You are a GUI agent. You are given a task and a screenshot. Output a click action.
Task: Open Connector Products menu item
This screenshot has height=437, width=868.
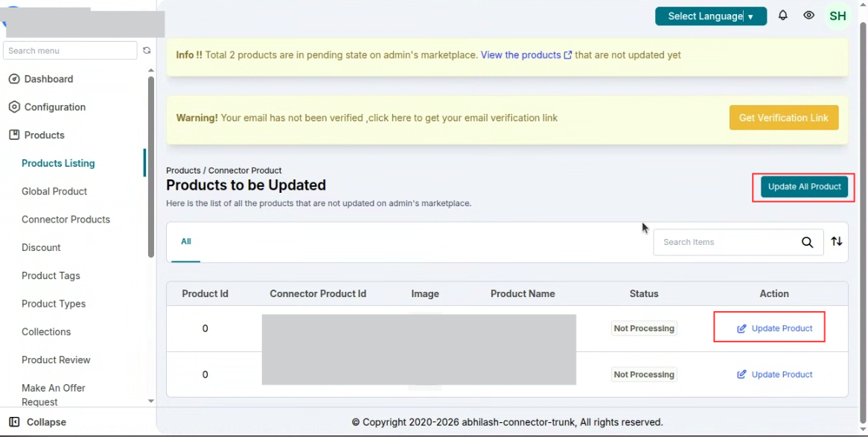[66, 220]
